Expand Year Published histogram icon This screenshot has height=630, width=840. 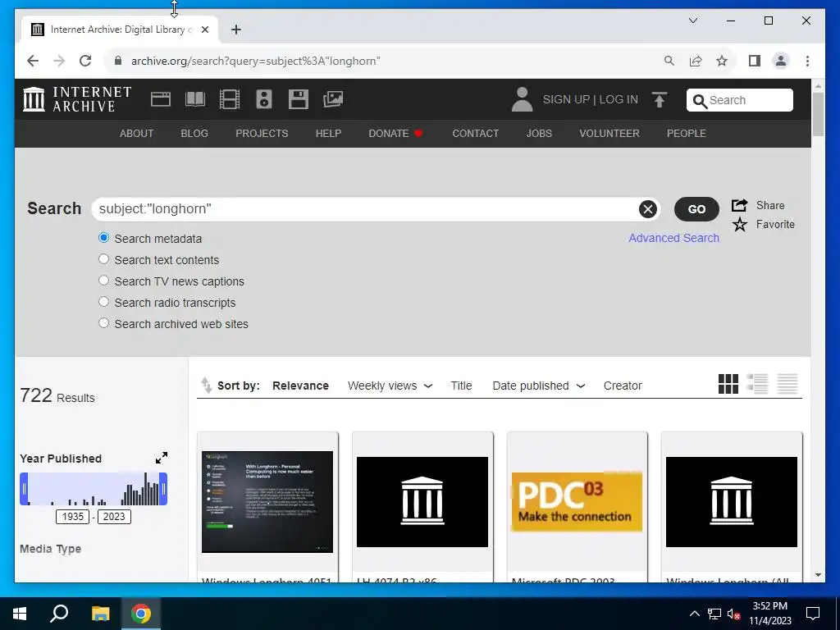point(162,458)
